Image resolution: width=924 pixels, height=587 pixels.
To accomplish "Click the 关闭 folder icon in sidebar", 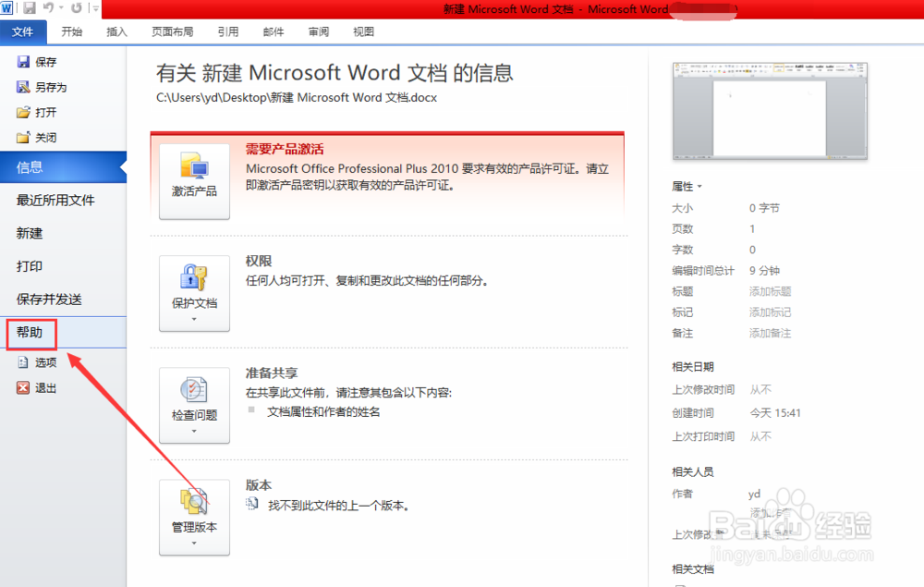I will point(24,138).
